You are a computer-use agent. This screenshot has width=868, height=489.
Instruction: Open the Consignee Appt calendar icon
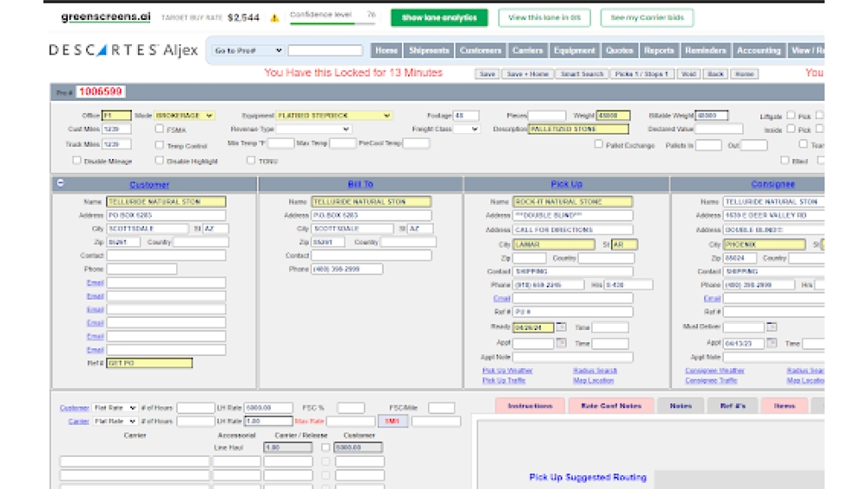click(773, 344)
